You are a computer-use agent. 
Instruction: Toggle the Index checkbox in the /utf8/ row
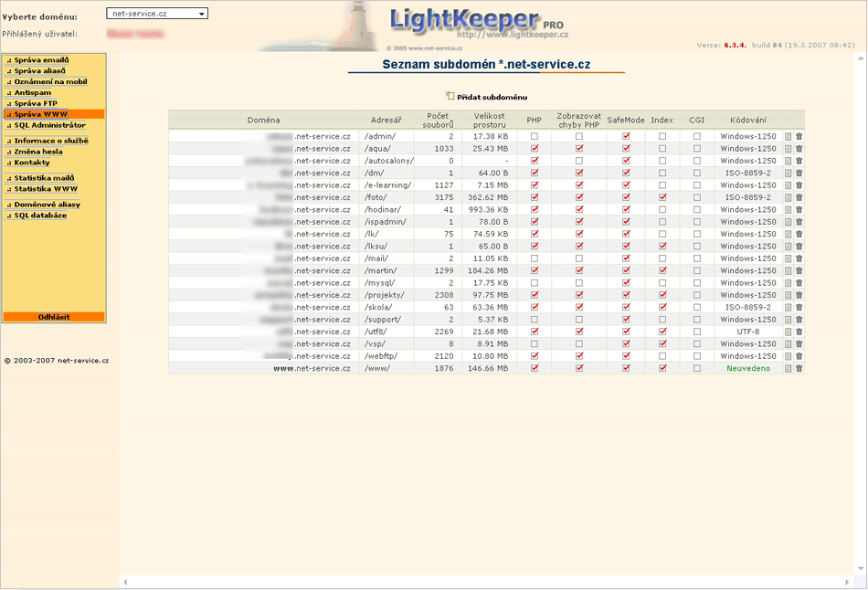[662, 332]
